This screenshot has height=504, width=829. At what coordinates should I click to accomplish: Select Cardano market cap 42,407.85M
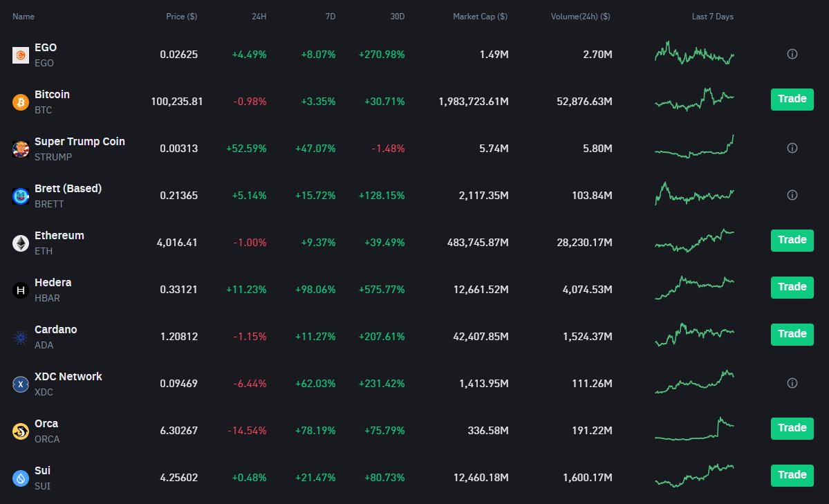pyautogui.click(x=481, y=337)
